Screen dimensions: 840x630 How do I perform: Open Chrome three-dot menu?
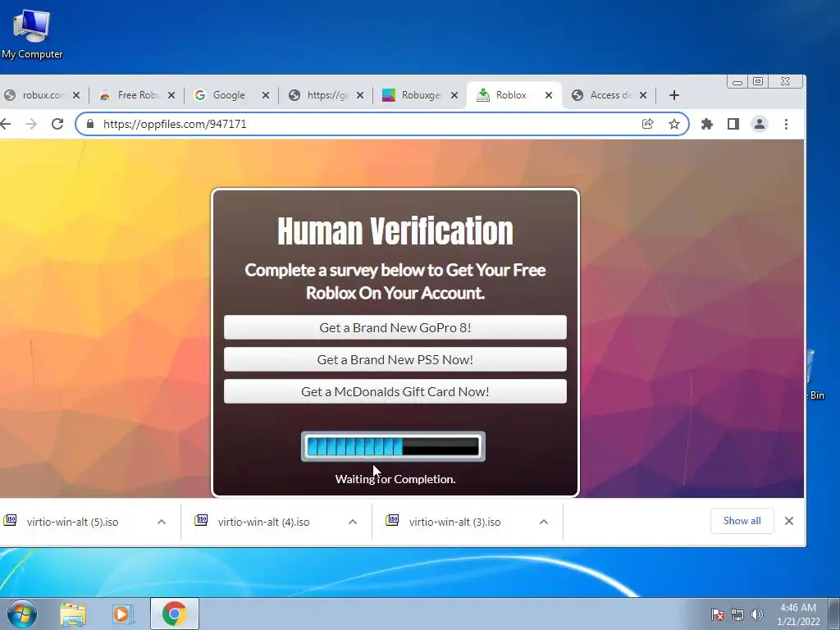pyautogui.click(x=786, y=125)
